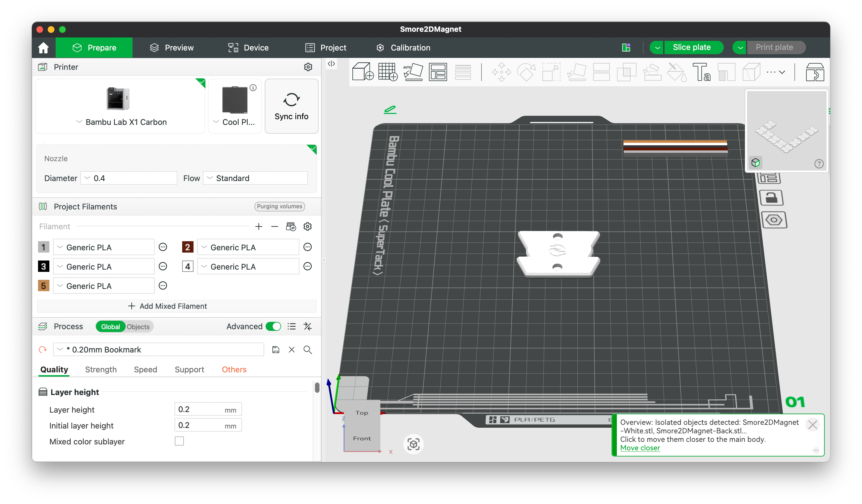The width and height of the screenshot is (862, 504).
Task: Click the Home icon
Action: click(x=43, y=48)
